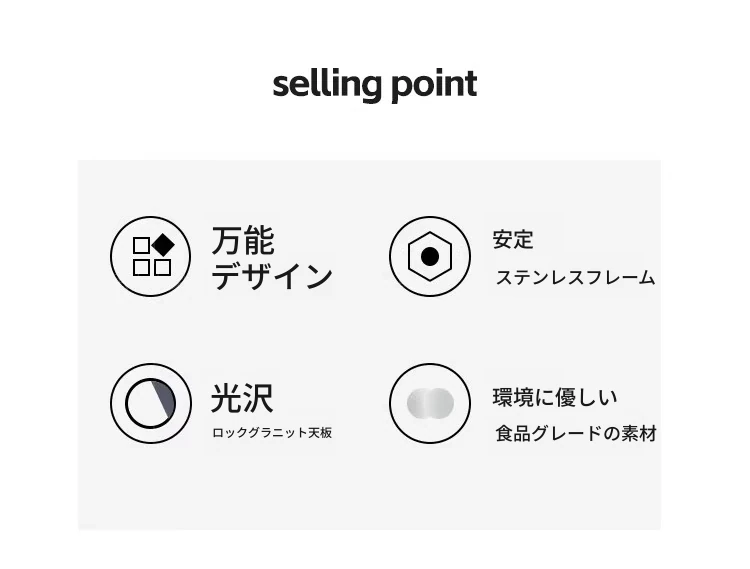Select the 万能 heading text

[x=243, y=241]
